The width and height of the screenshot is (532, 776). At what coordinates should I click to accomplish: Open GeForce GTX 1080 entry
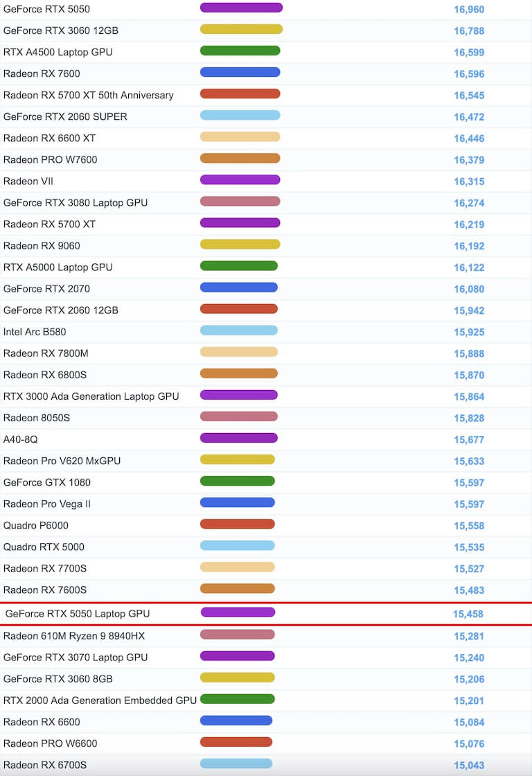coord(47,482)
